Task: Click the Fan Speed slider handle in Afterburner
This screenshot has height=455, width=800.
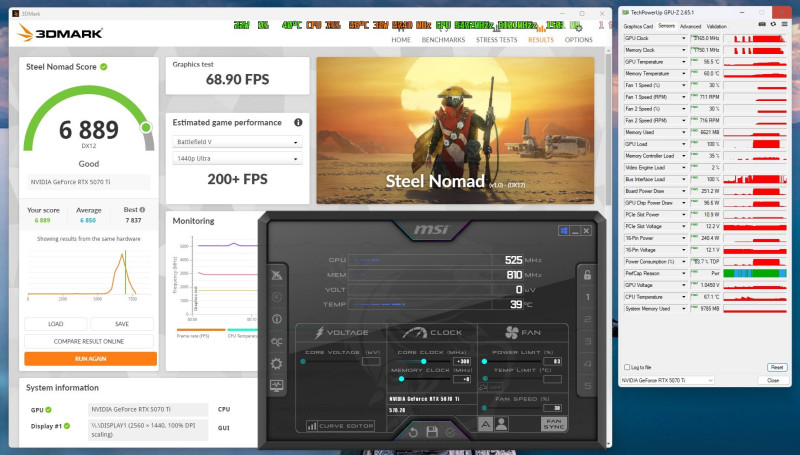Action: pyautogui.click(x=484, y=408)
